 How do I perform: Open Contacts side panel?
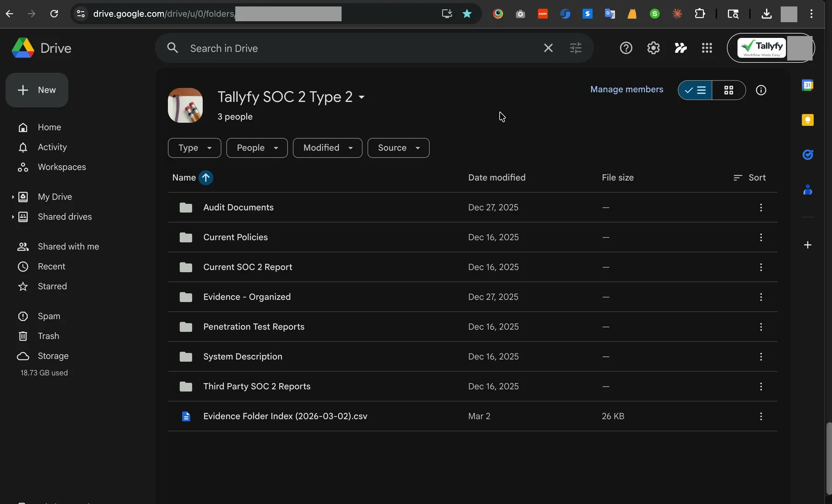808,189
